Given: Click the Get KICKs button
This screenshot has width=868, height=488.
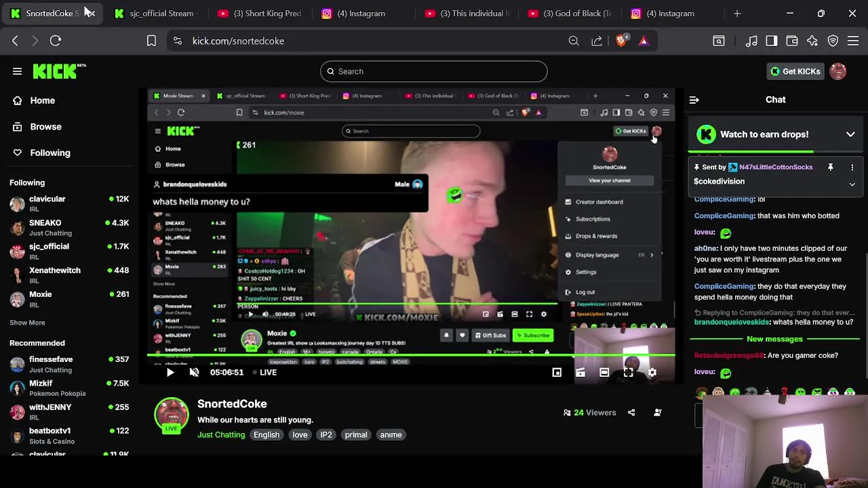Looking at the screenshot, I should coord(795,71).
